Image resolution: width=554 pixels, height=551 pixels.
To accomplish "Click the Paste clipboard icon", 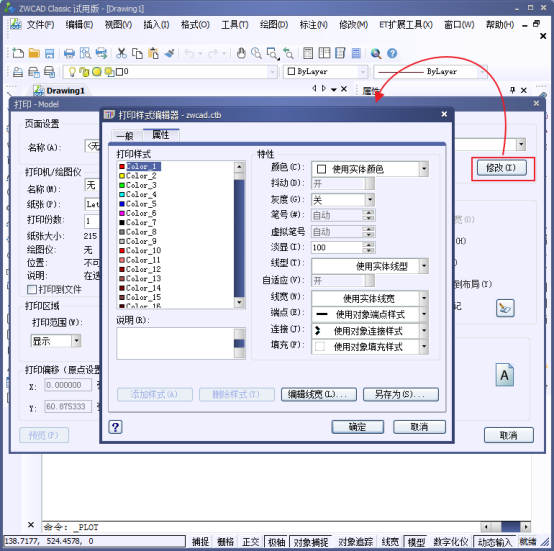I will (x=153, y=53).
